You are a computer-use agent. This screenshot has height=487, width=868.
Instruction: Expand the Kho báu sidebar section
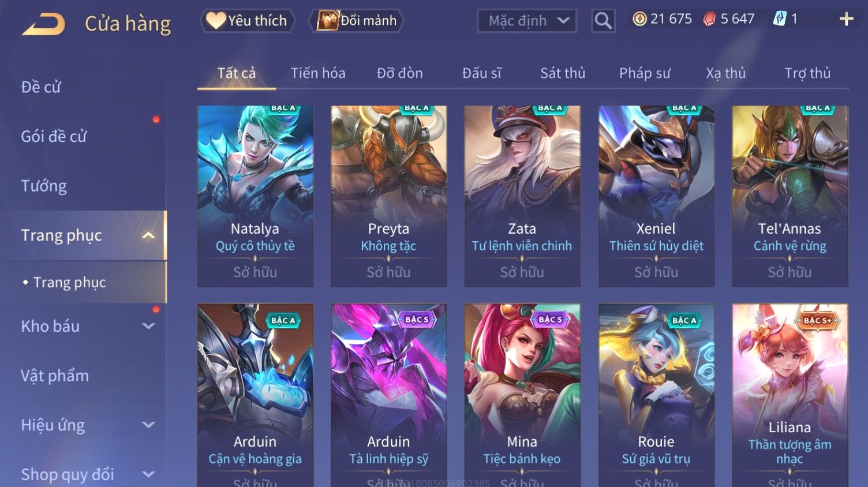[148, 326]
